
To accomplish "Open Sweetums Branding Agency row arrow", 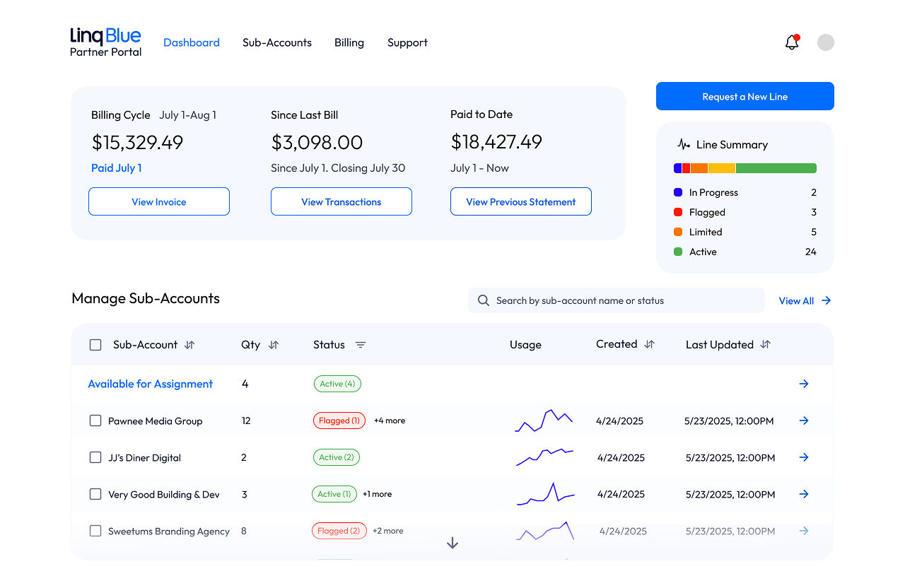I will (804, 531).
